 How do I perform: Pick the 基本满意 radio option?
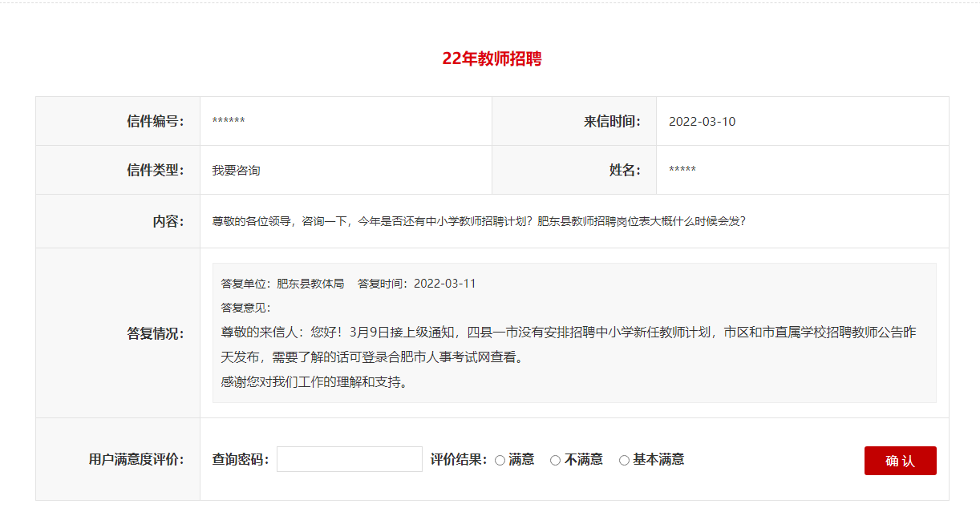tap(625, 460)
